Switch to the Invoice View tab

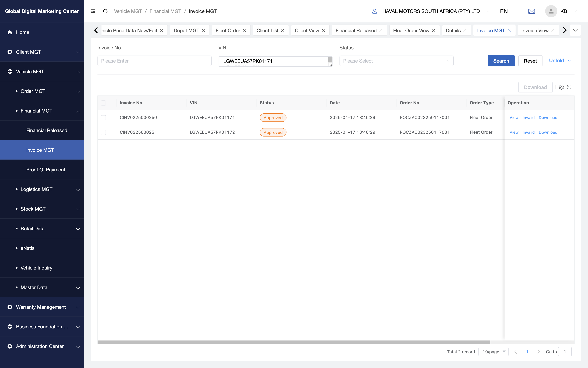[x=535, y=30]
